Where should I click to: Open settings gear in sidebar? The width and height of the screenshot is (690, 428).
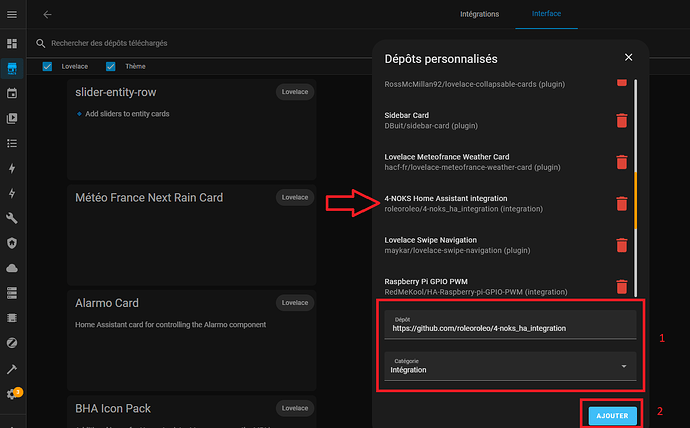point(12,394)
